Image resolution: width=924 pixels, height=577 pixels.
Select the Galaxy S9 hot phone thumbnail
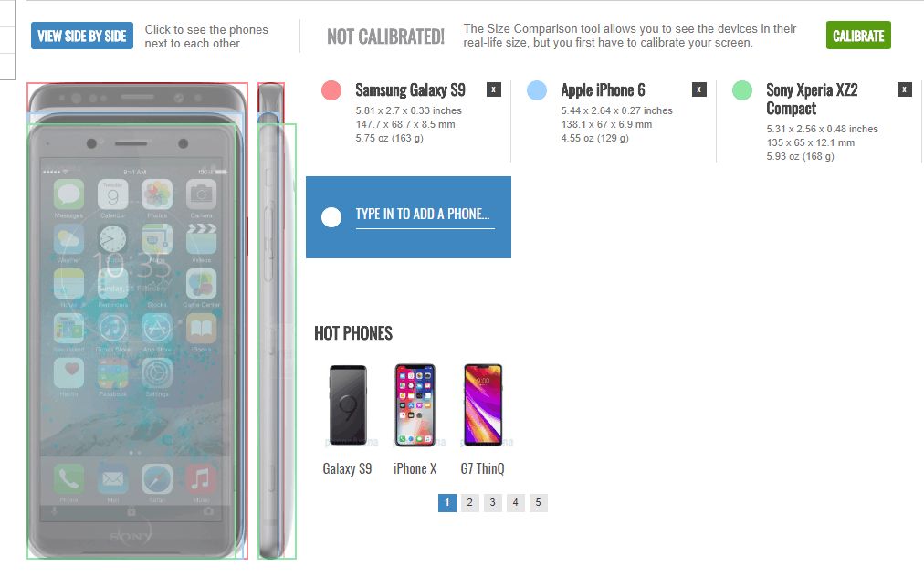[x=348, y=404]
